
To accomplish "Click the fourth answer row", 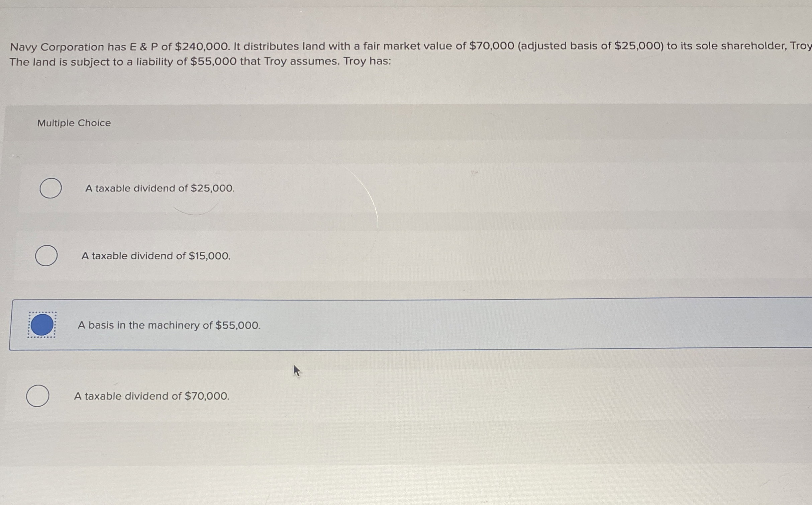I will click(401, 396).
